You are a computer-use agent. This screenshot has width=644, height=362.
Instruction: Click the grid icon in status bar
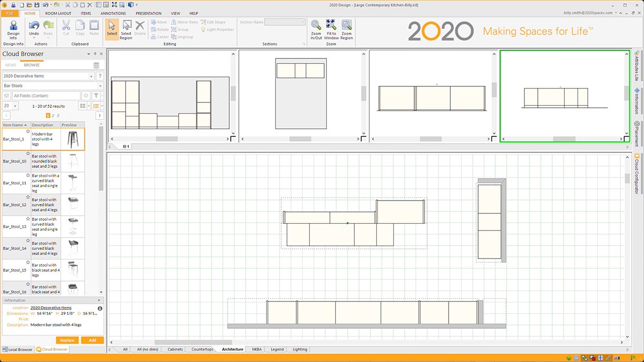[576, 358]
